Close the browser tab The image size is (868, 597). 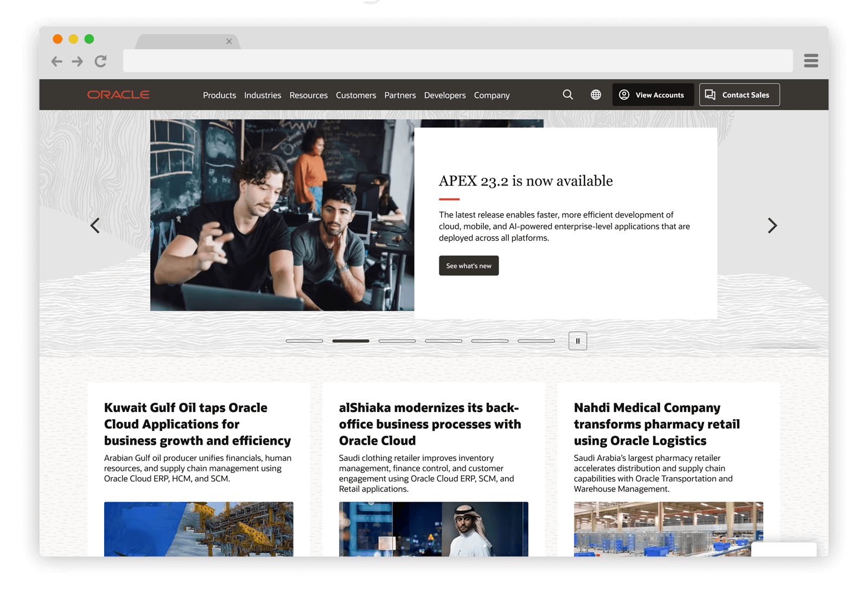tap(229, 41)
